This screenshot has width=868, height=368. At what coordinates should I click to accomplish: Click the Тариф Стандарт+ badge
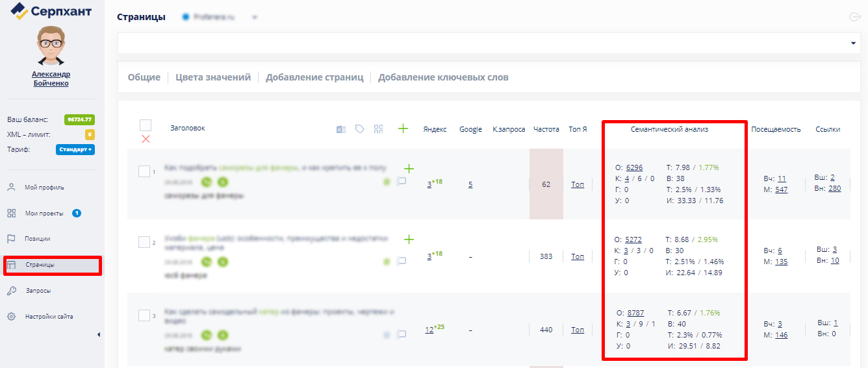point(75,150)
